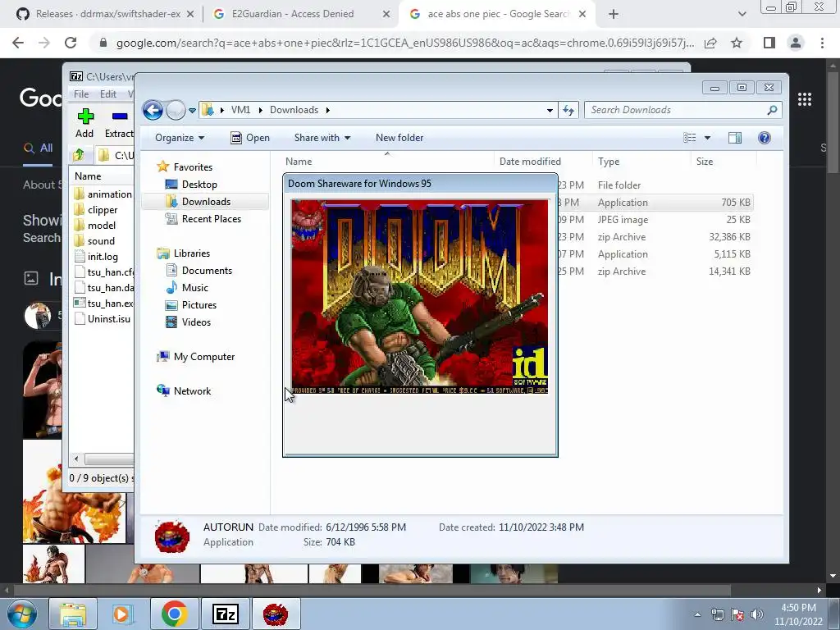Select the JPEG image 25 KB row
Screen dimensions: 840x630
(655, 220)
